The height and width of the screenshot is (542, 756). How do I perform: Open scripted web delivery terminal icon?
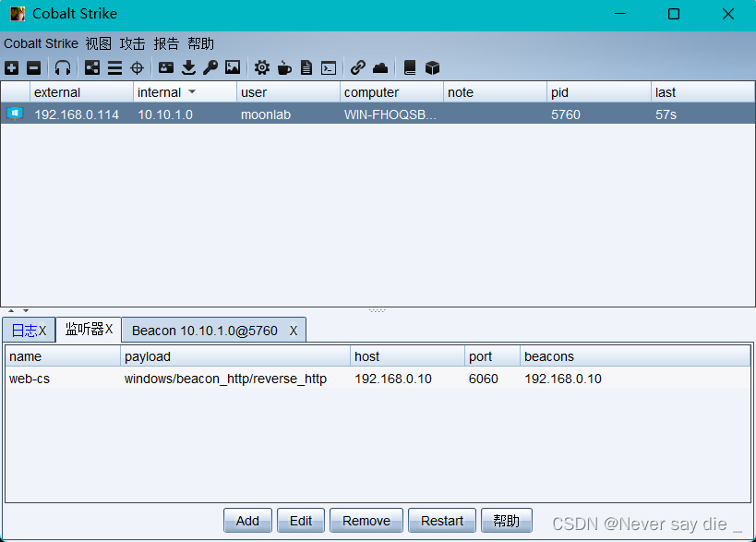(x=329, y=68)
